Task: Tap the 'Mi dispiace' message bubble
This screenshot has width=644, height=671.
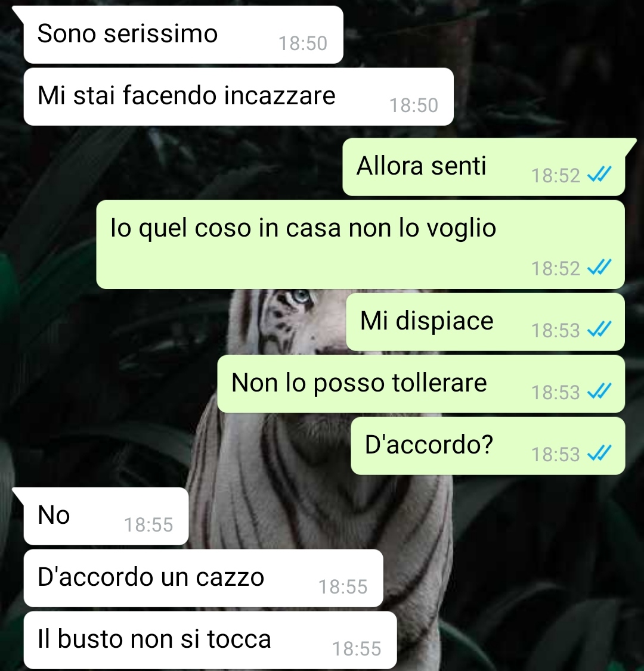Action: coord(485,322)
